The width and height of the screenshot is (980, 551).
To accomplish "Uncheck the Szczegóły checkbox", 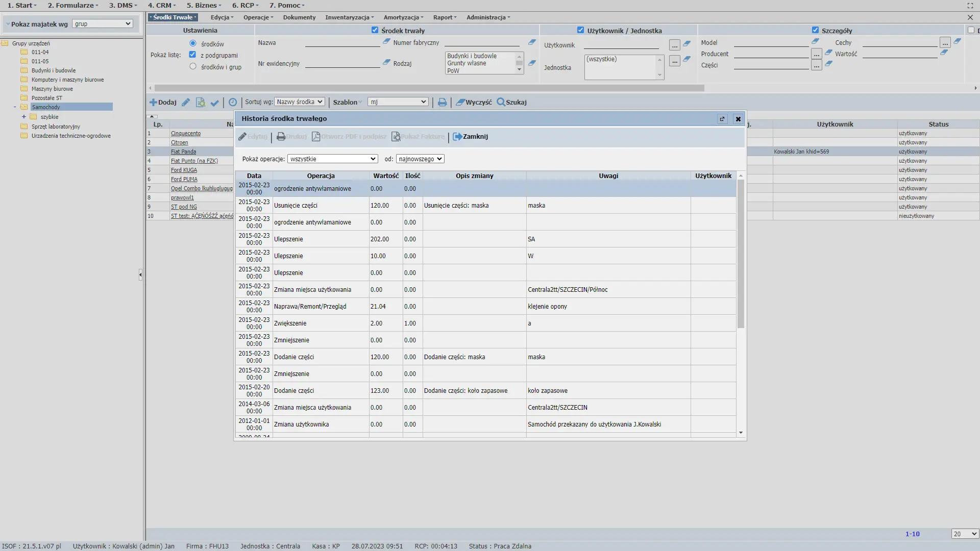I will click(815, 30).
